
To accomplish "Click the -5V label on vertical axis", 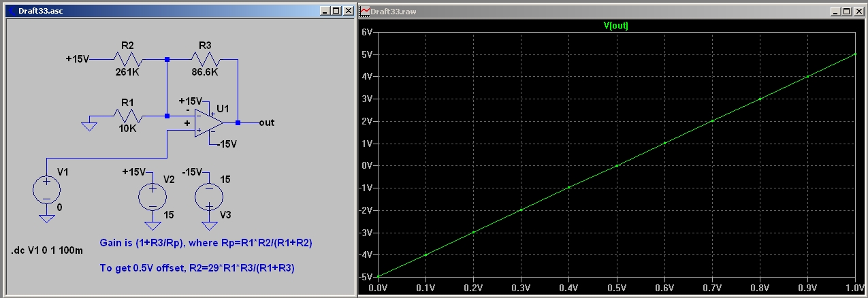I will (x=366, y=276).
